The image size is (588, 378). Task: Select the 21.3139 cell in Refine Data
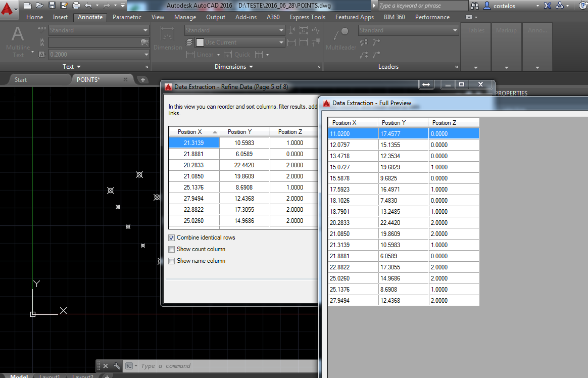(194, 143)
